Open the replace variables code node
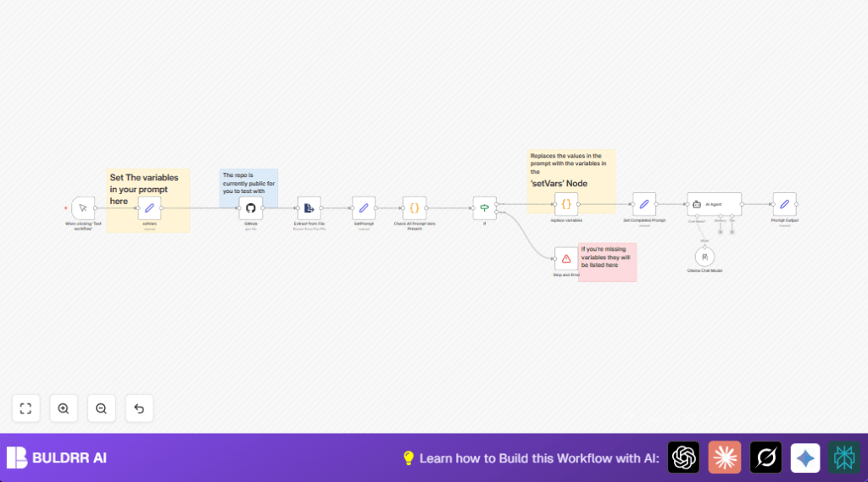This screenshot has height=482, width=868. click(566, 204)
